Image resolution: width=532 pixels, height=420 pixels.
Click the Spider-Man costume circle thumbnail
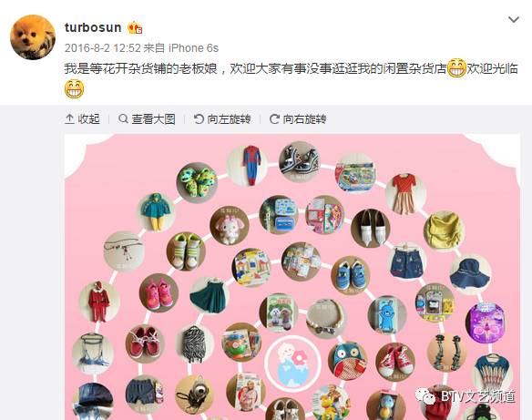click(251, 166)
